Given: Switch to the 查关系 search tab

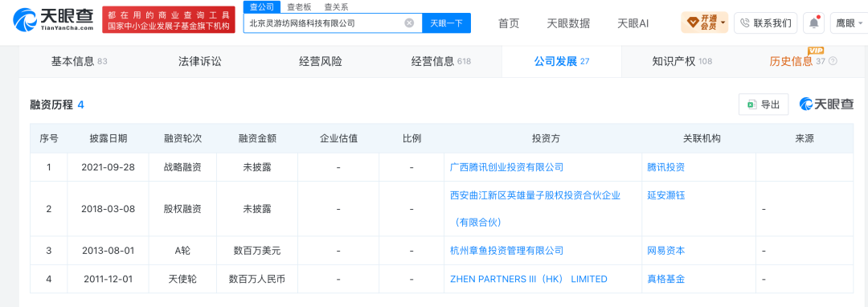Looking at the screenshot, I should [x=336, y=7].
